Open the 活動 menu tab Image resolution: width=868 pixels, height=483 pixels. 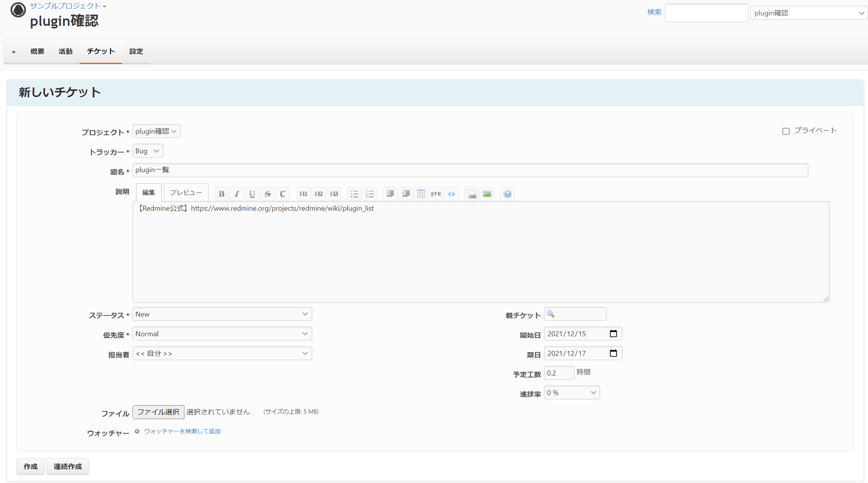click(65, 51)
